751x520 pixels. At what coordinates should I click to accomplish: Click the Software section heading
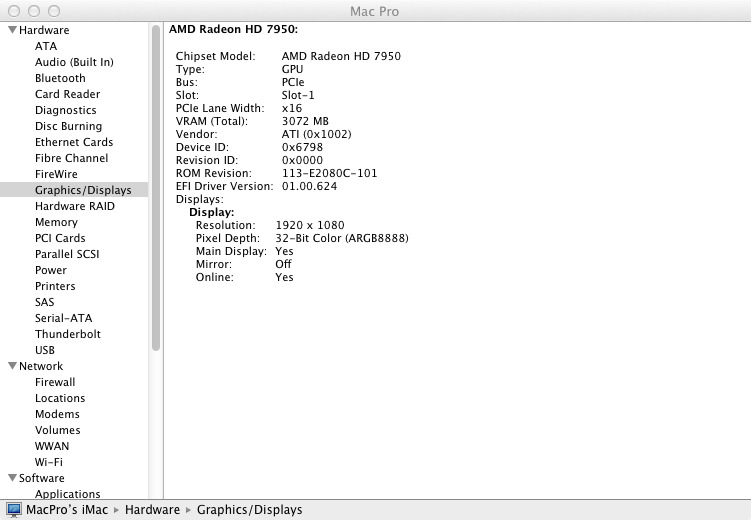click(42, 478)
